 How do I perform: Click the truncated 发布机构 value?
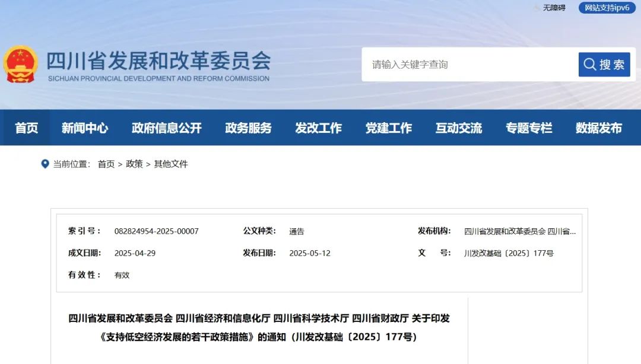pos(520,231)
